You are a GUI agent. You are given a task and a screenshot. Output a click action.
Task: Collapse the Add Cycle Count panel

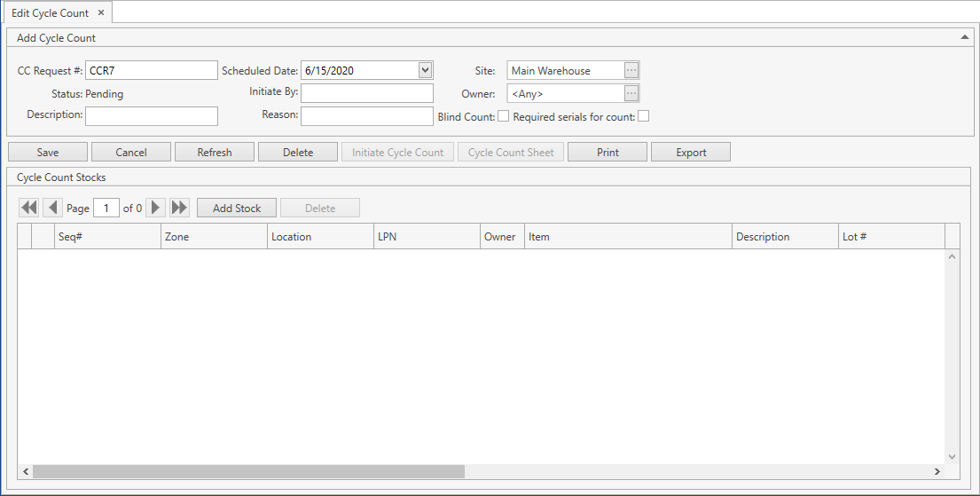pyautogui.click(x=964, y=37)
